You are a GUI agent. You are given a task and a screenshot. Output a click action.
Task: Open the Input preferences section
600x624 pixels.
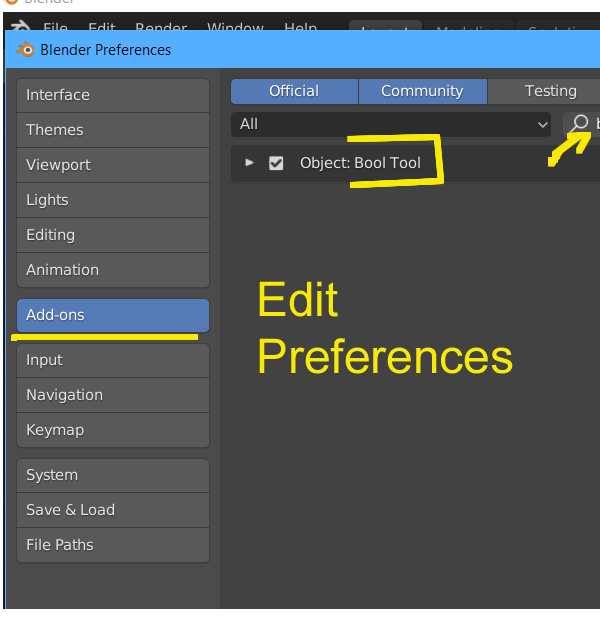[x=112, y=360]
